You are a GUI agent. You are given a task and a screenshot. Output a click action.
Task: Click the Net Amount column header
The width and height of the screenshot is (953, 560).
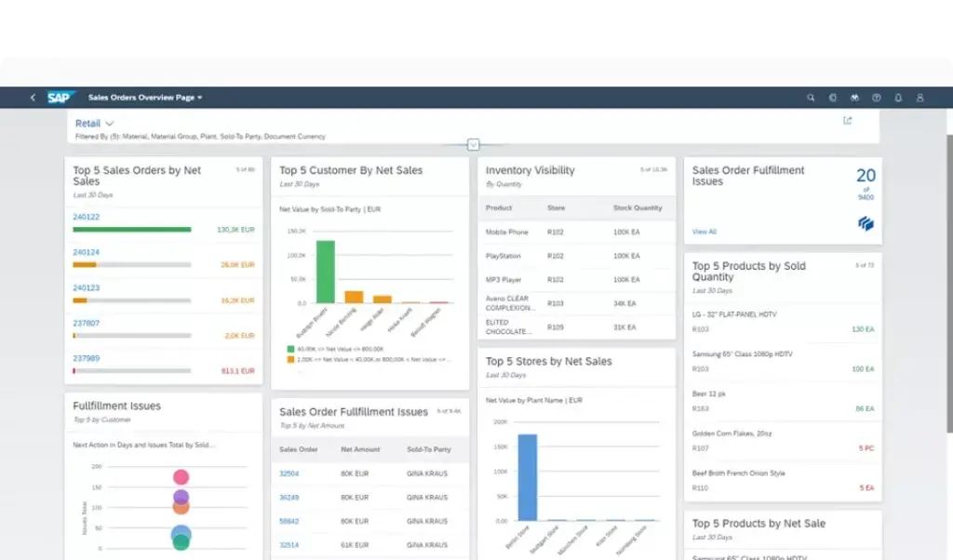(x=360, y=449)
